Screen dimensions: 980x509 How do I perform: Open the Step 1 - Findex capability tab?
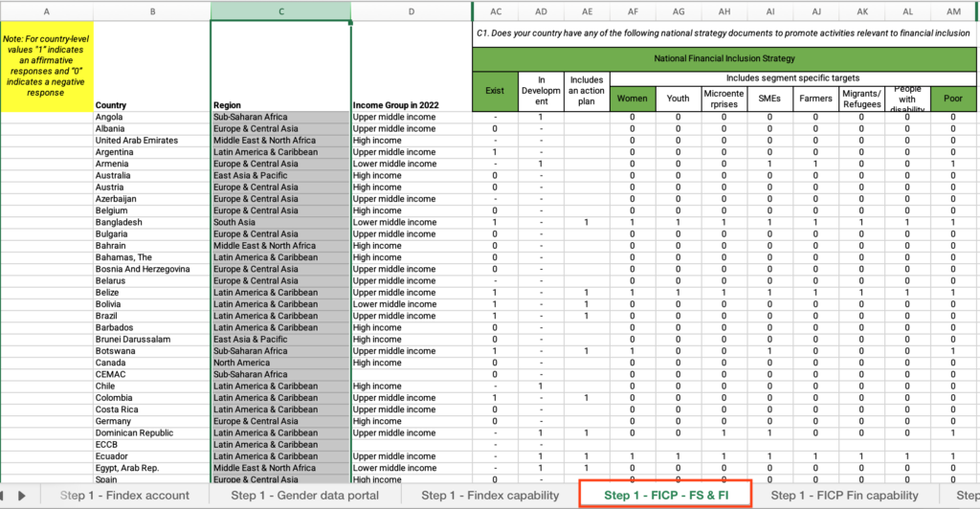490,496
